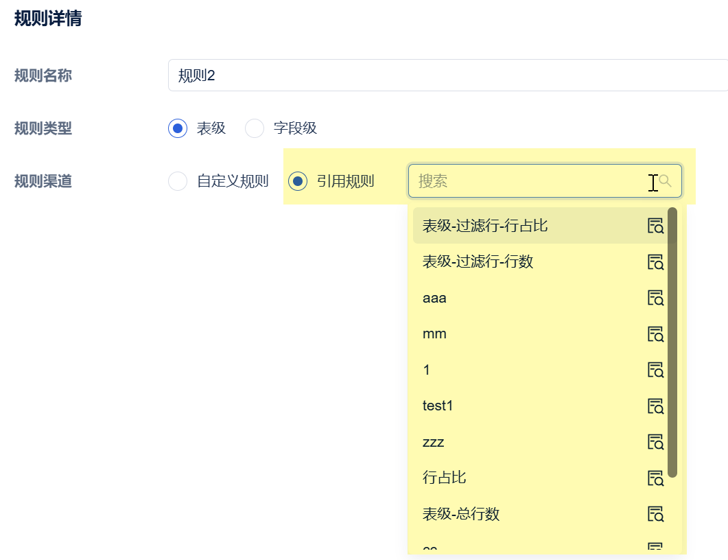Click the dropdown list scrollbar thumb
This screenshot has width=728, height=560.
point(672,342)
